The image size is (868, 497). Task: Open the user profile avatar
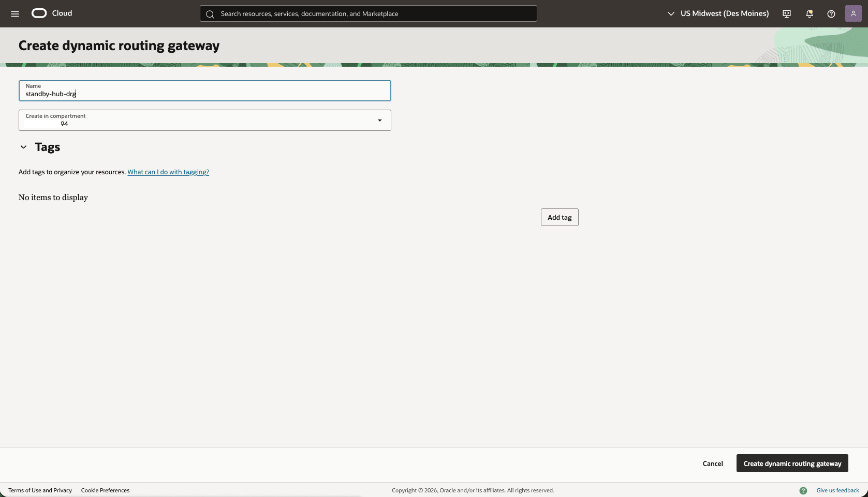pos(853,13)
